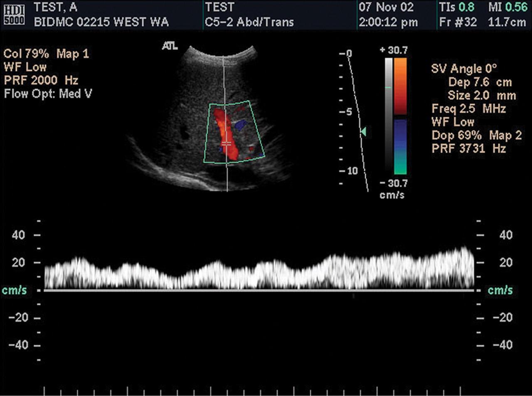The image size is (532, 396).
Task: Click the date 07 Nov 02
Action: coord(387,7)
